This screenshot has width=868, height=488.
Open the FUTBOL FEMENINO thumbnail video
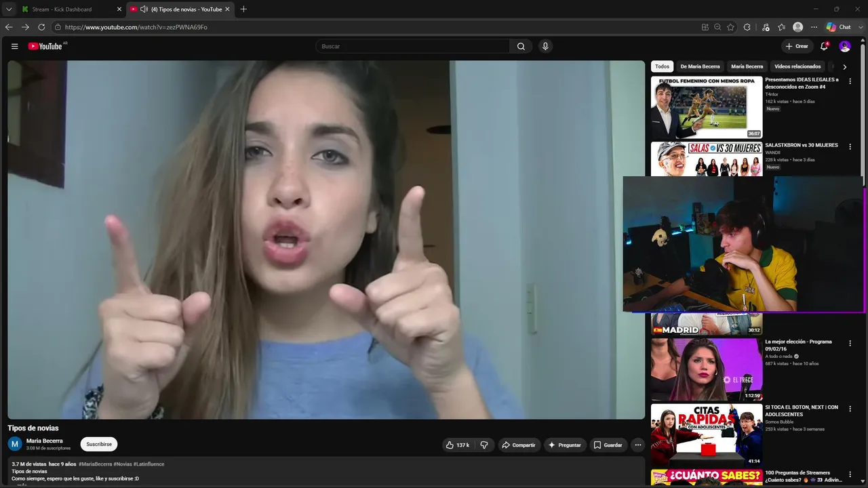[x=707, y=107]
